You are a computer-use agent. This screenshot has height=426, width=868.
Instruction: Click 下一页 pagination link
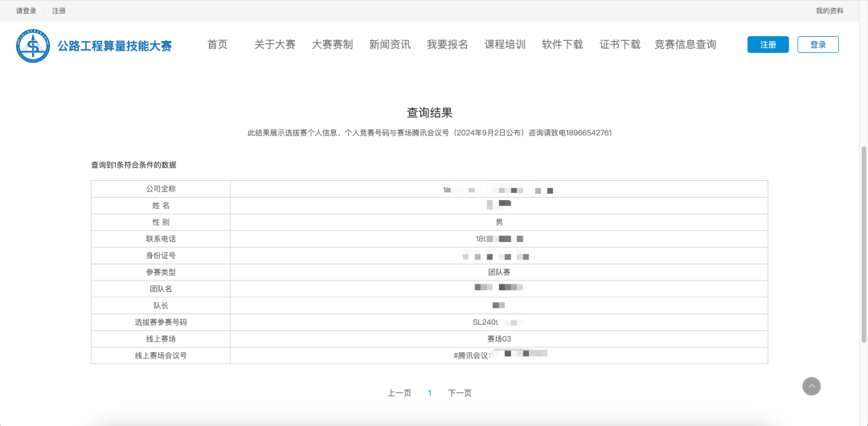point(460,393)
